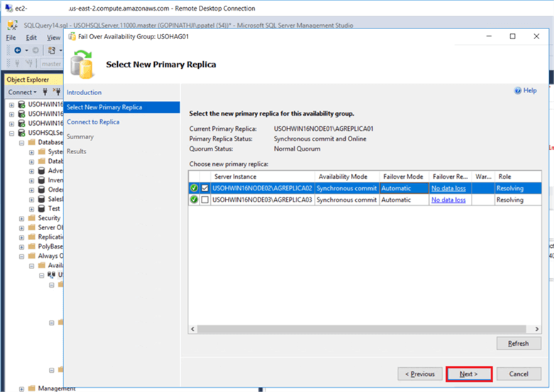The height and width of the screenshot is (392, 554).
Task: Expand the PolyBase folder node
Action: 21,247
